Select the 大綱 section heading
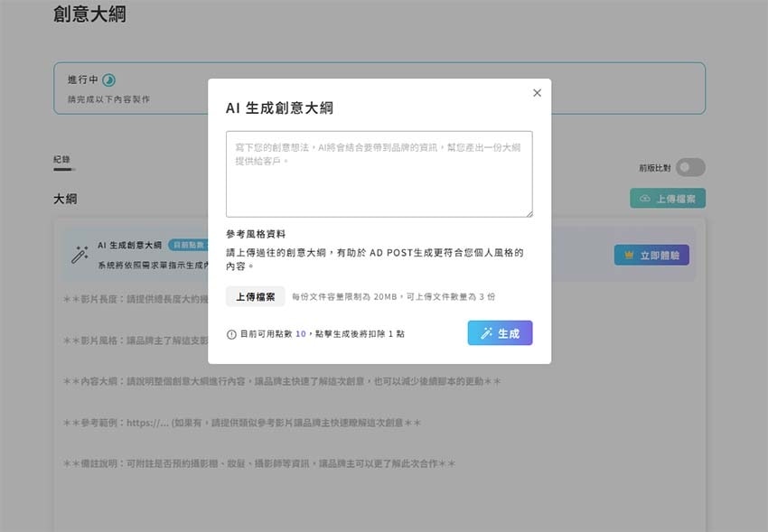 click(x=64, y=198)
